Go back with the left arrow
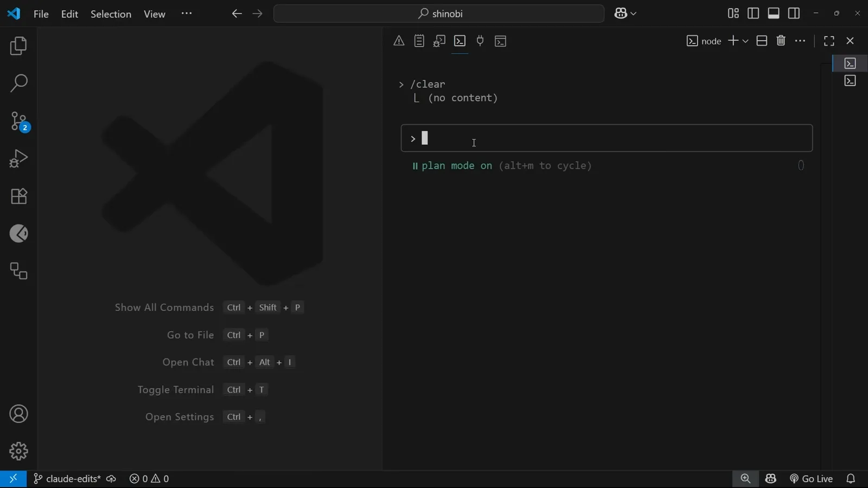Screen dimensions: 868x488 coord(237,14)
